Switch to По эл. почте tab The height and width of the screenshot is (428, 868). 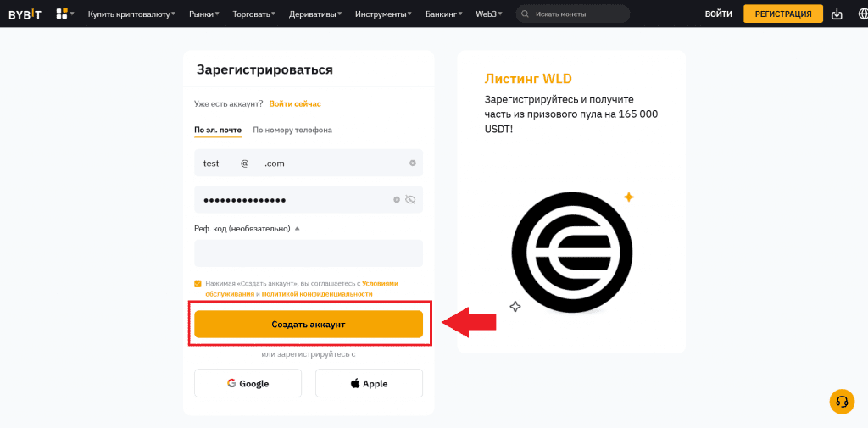coord(218,131)
